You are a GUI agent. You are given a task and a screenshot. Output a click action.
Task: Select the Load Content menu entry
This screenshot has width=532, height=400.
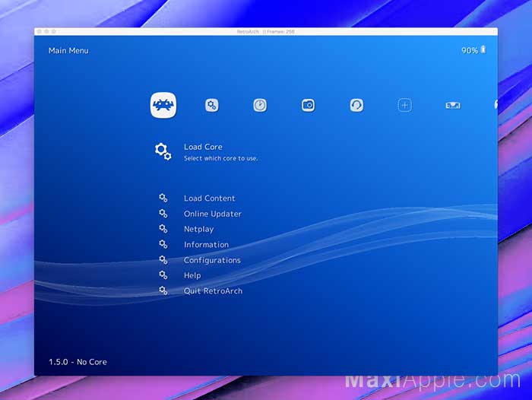point(209,198)
